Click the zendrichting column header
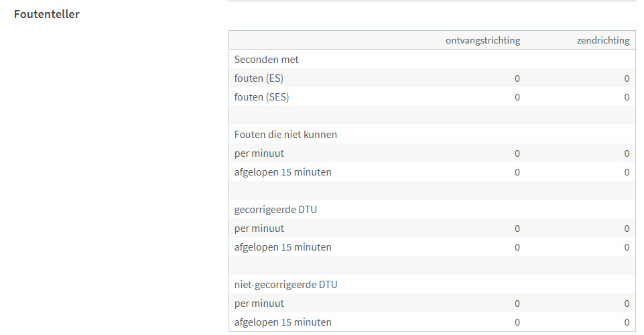644x335 pixels. point(603,40)
